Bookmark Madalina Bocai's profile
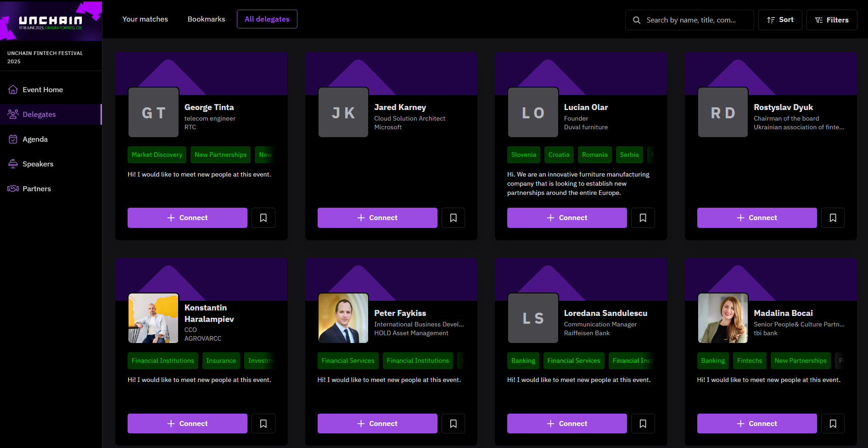 833,424
